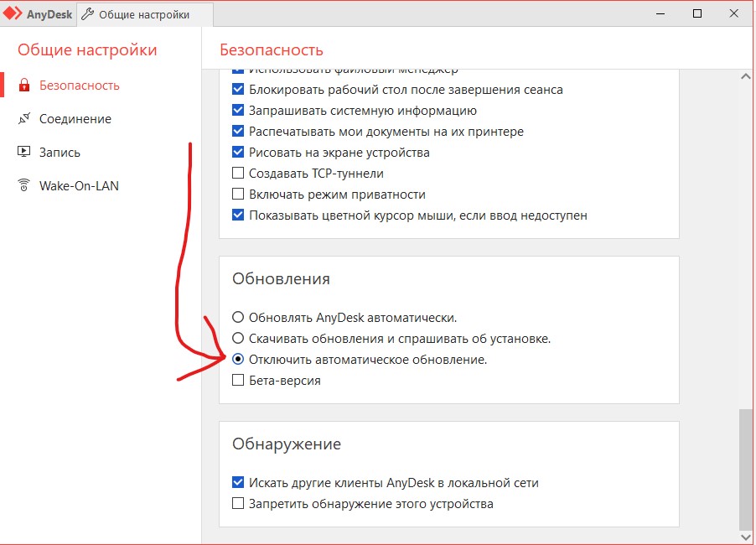Viewport: 756px width, 545px height.
Task: Click the Безопасность page header text
Action: (x=272, y=49)
